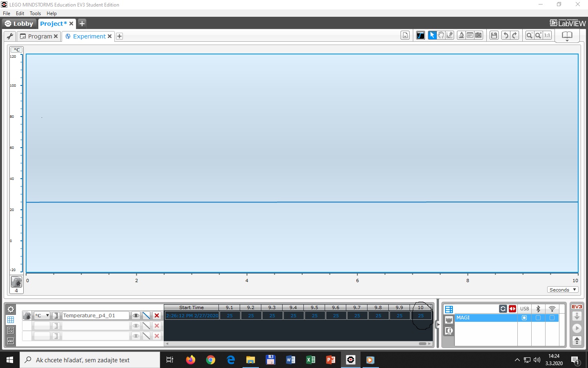Viewport: 588px width, 368px height.
Task: Enable Bluetooth connection for MAGI brick
Action: click(x=538, y=318)
